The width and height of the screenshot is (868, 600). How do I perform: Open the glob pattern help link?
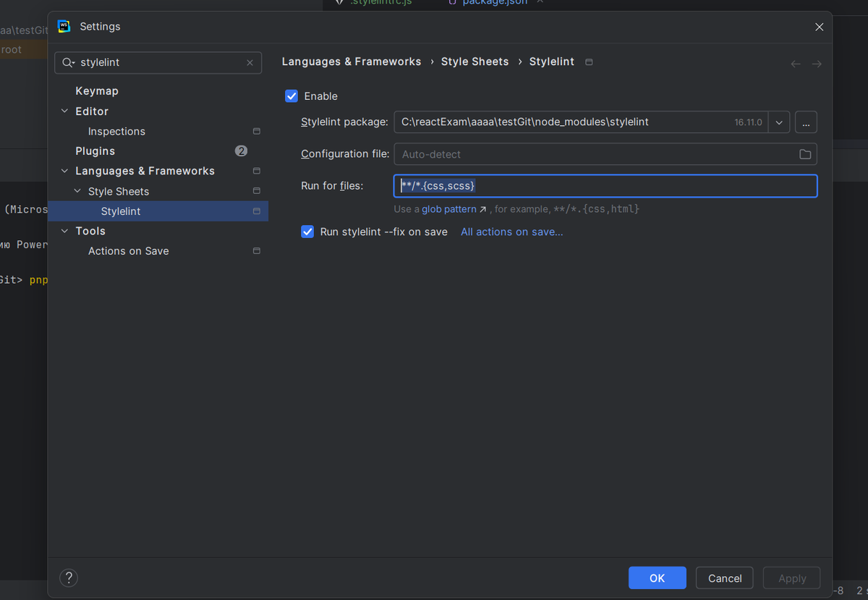click(x=449, y=209)
